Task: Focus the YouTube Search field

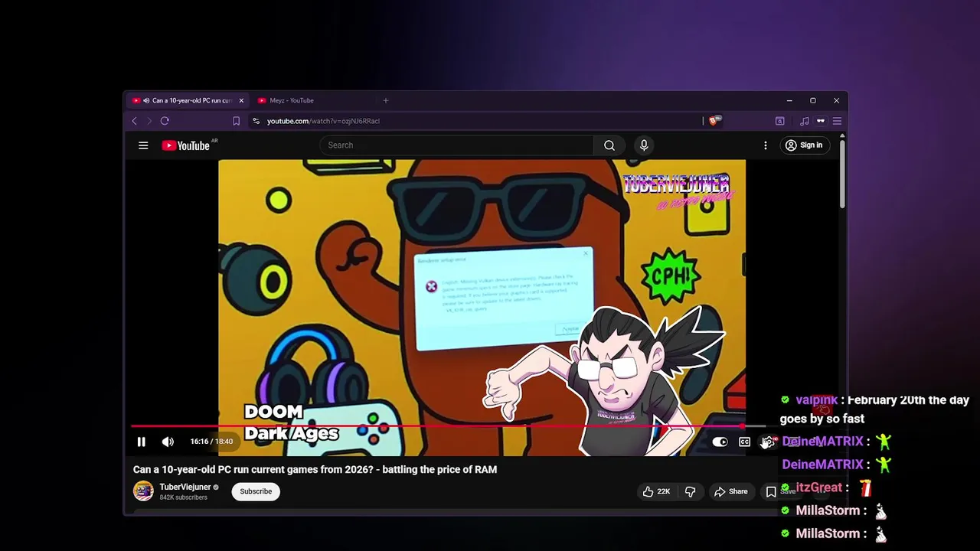Action: pos(456,145)
